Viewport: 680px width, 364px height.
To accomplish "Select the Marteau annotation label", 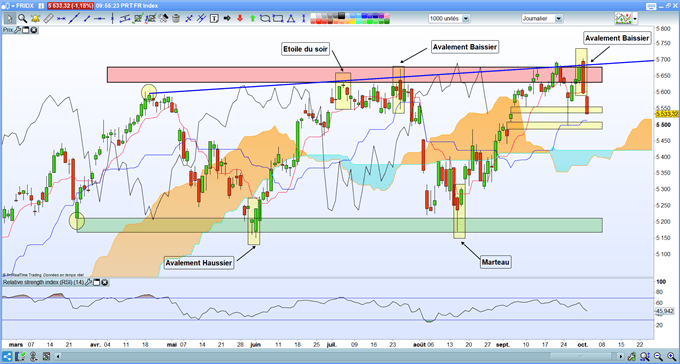I will tap(496, 262).
